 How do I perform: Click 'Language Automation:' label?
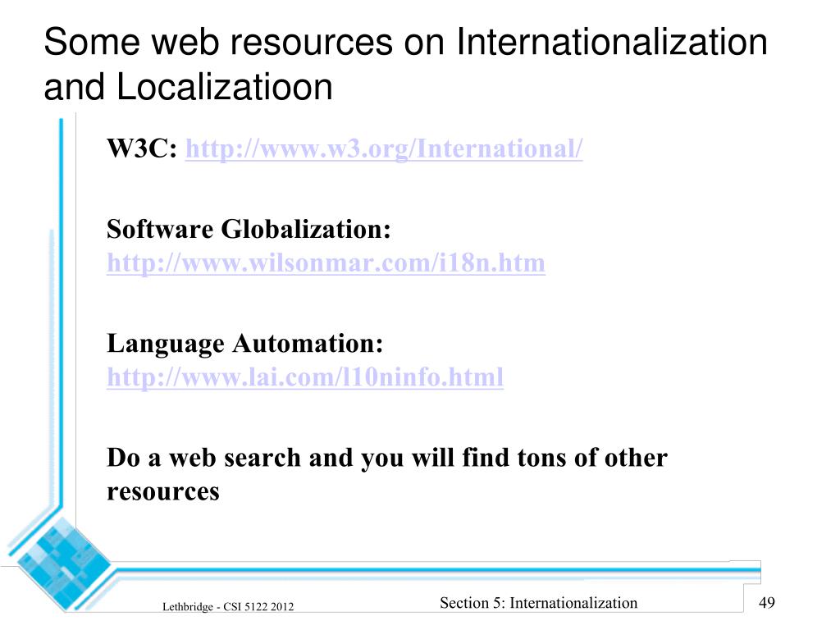pos(244,344)
